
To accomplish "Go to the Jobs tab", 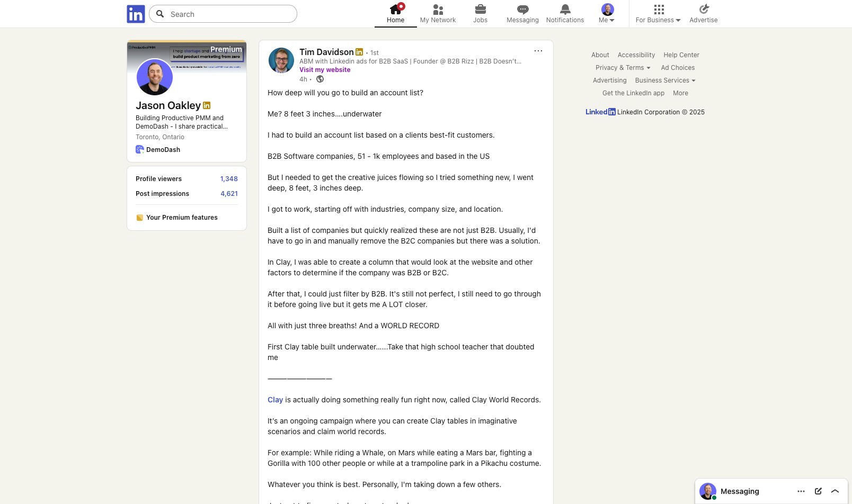I will coord(480,14).
